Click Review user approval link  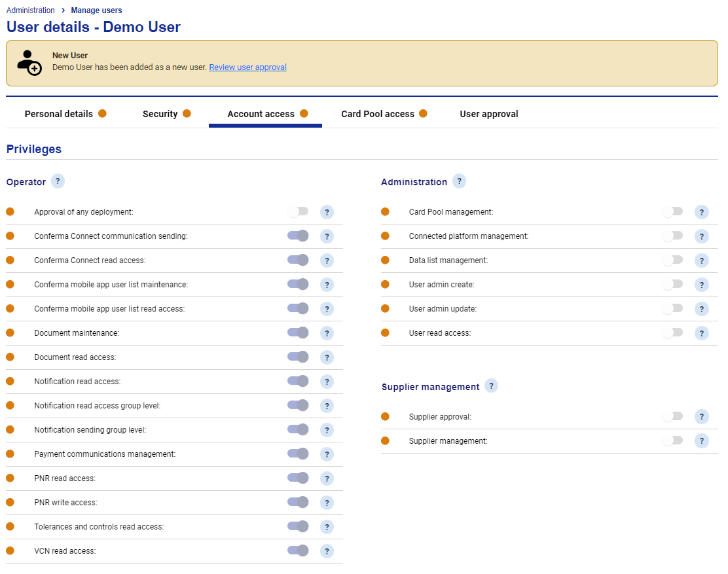point(247,67)
